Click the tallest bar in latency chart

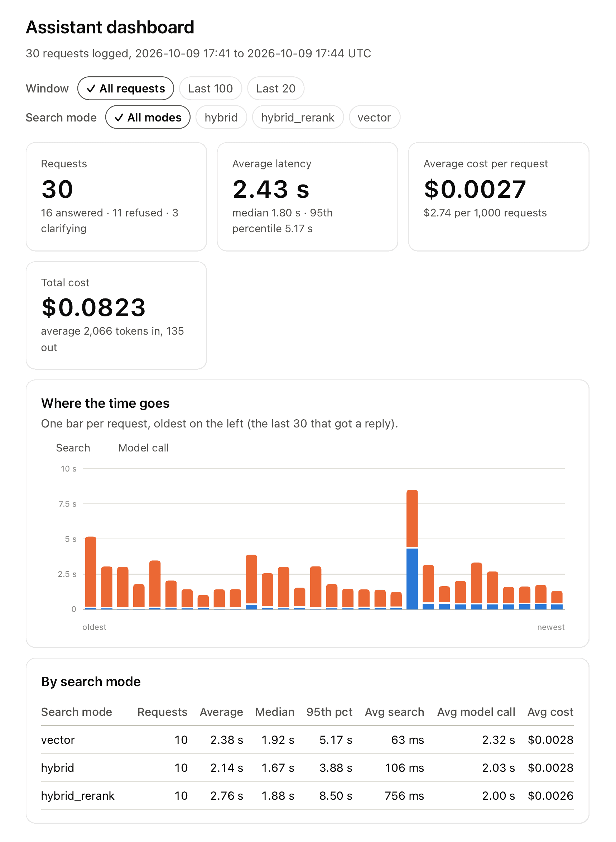coord(412,549)
